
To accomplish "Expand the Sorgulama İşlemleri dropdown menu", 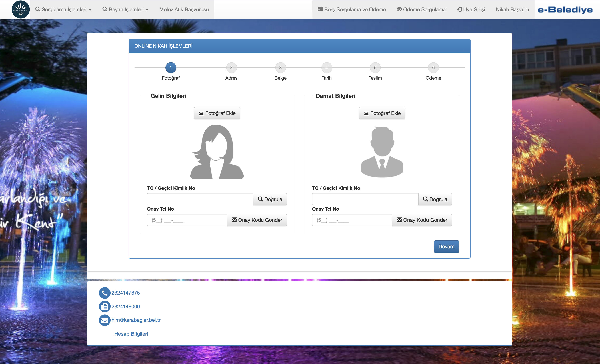I will click(64, 9).
